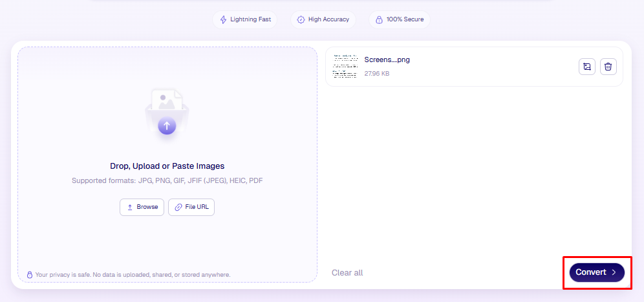The width and height of the screenshot is (644, 302).
Task: Click the Supported formats text line
Action: (167, 180)
